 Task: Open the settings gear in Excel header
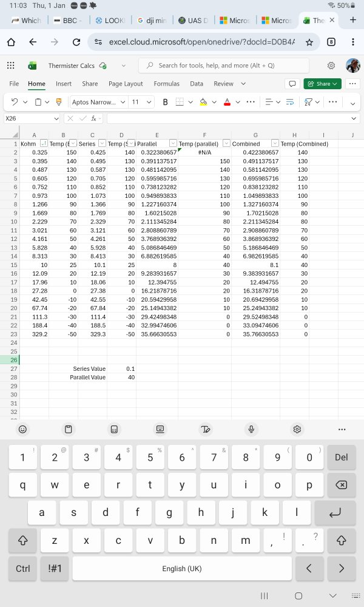pos(331,66)
